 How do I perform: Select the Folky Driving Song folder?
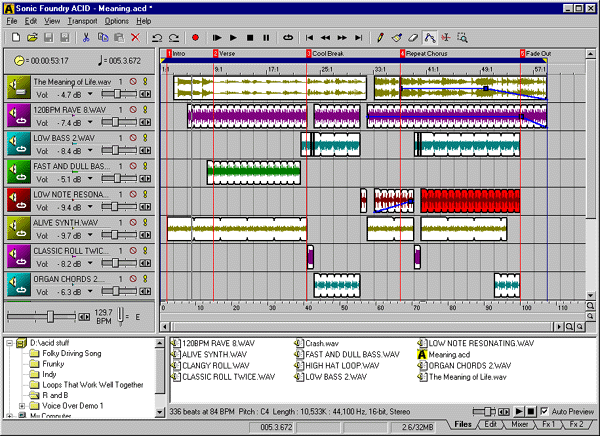pyautogui.click(x=72, y=353)
